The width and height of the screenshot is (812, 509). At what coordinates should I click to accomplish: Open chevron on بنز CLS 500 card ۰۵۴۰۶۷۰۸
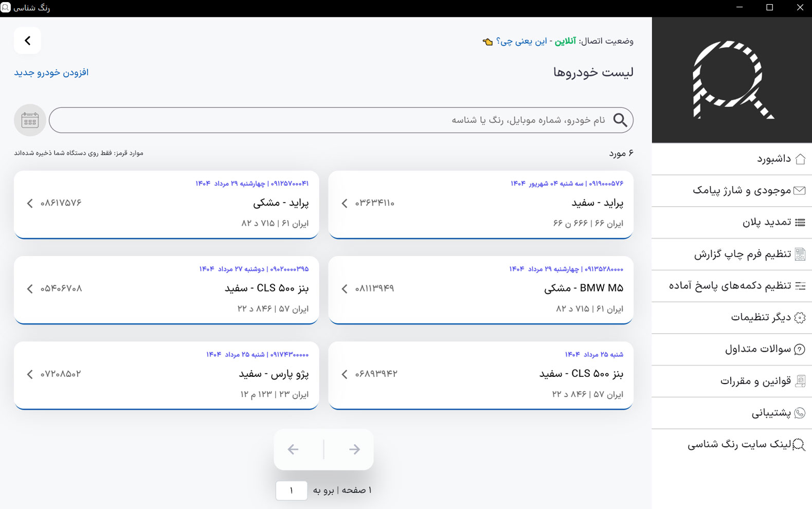coord(30,289)
